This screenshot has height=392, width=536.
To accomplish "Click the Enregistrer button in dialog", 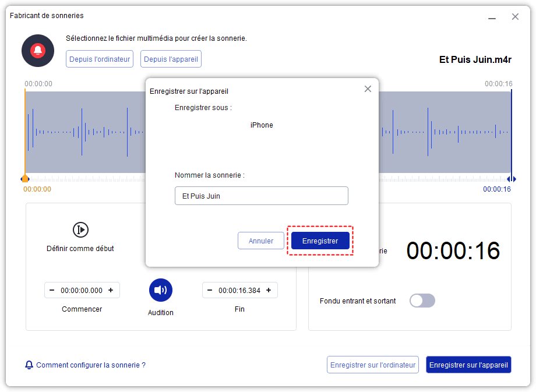I will [x=320, y=241].
